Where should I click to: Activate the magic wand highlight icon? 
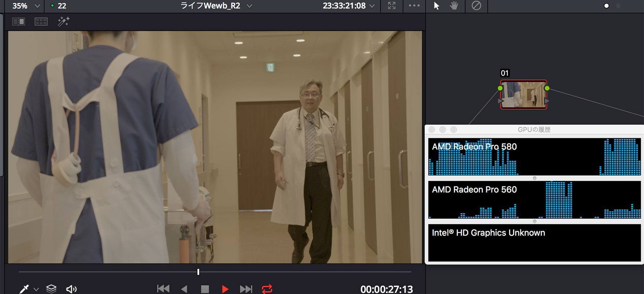(x=63, y=22)
